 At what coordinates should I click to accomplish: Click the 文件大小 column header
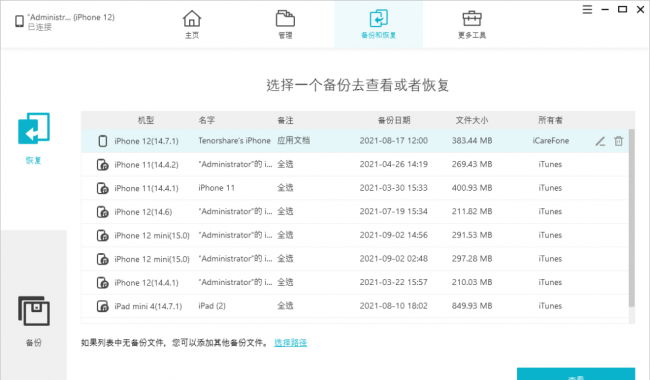(x=472, y=120)
